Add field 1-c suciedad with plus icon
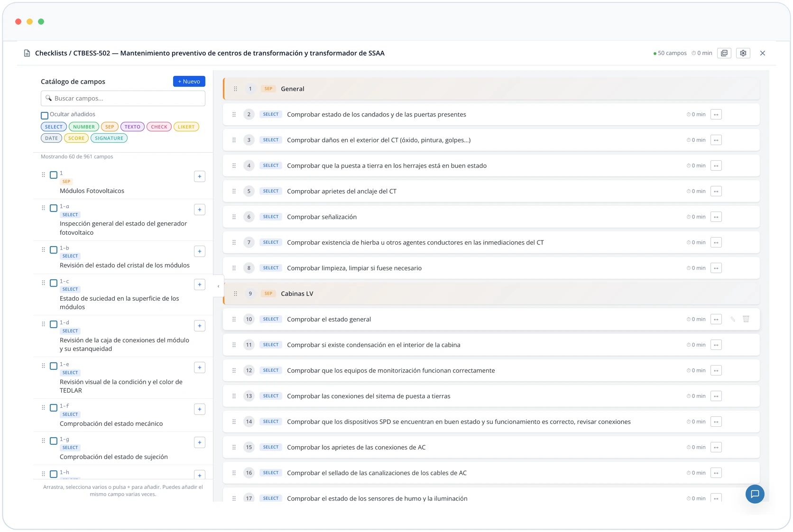Screen dimensions: 793x532 [x=200, y=284]
